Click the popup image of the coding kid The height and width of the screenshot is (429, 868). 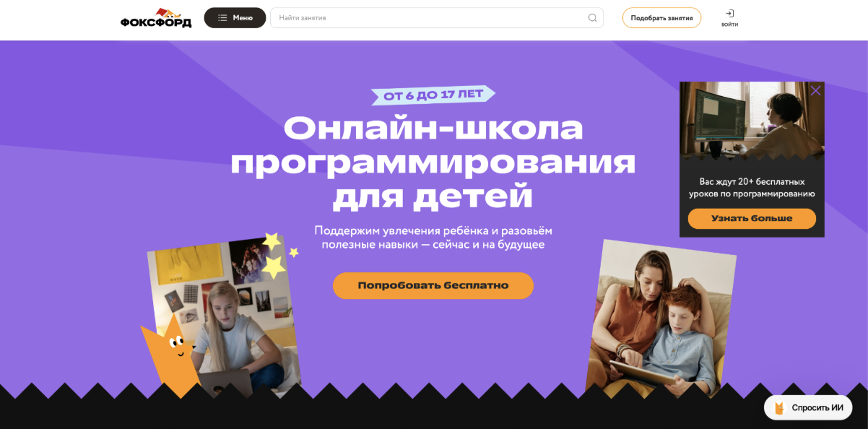click(x=752, y=121)
